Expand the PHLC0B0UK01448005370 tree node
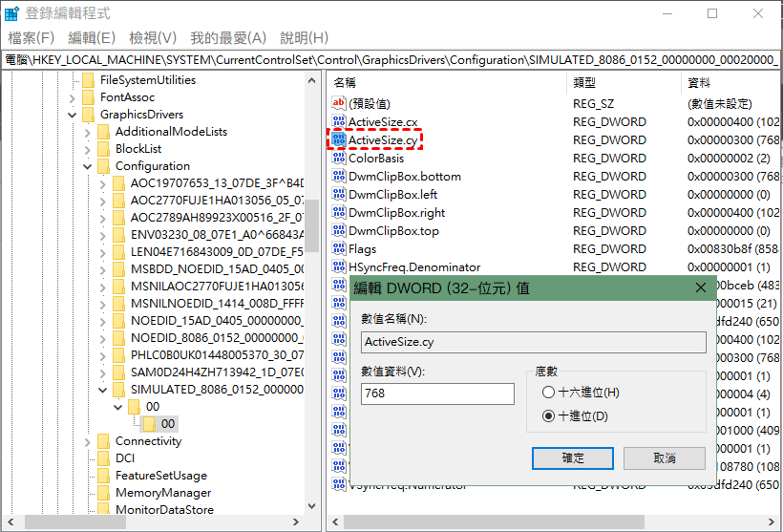783x532 pixels. click(103, 355)
